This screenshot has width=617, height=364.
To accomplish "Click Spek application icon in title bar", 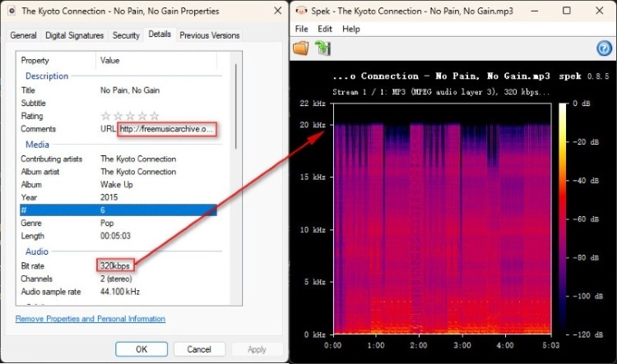I will pyautogui.click(x=301, y=11).
